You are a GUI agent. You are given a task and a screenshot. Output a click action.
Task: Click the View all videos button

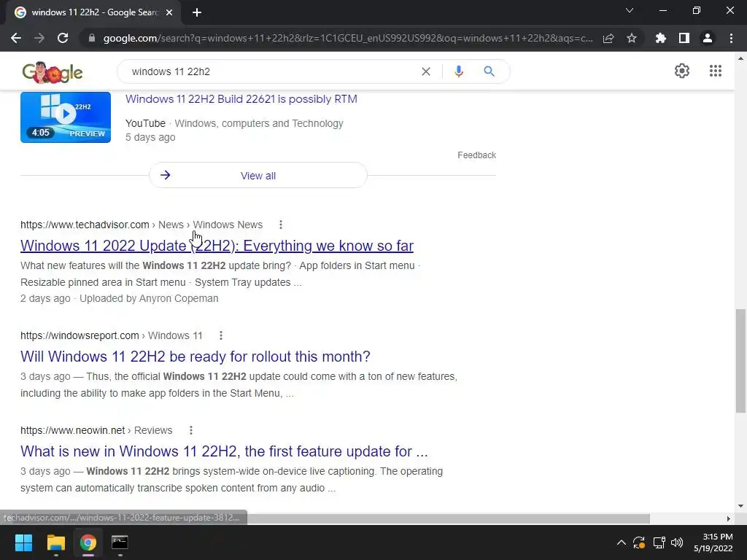[x=258, y=175]
